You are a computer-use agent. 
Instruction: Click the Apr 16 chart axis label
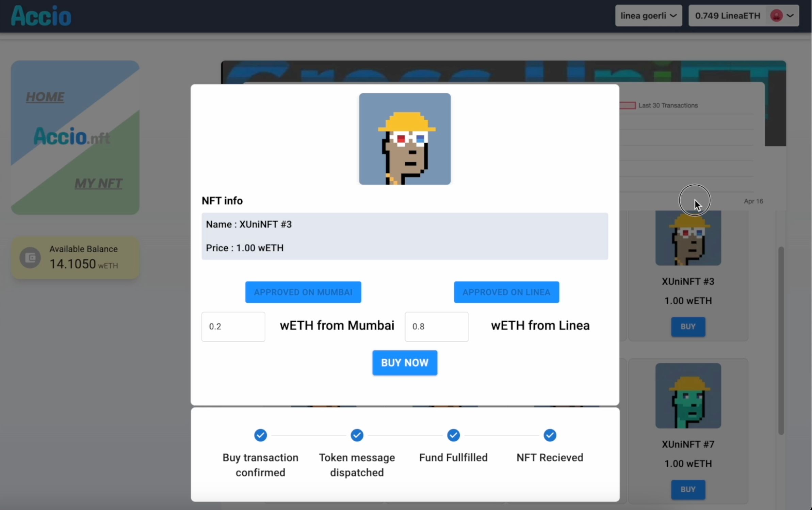click(x=753, y=201)
